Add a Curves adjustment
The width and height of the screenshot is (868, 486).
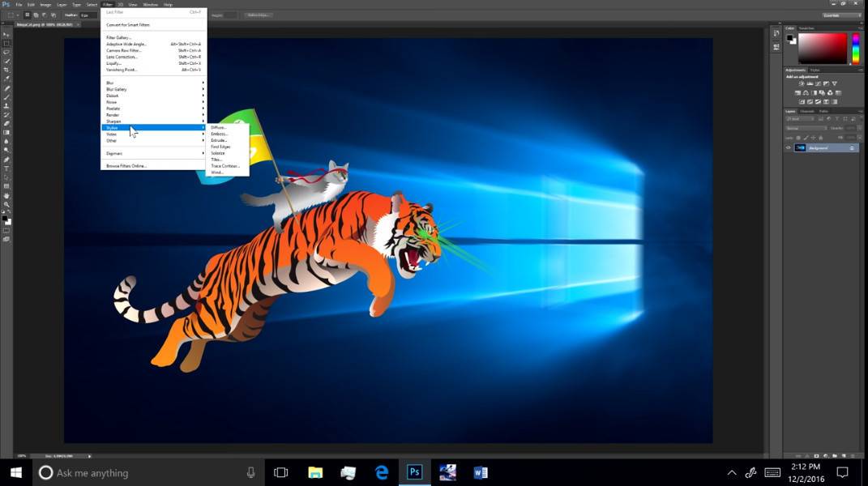[818, 83]
